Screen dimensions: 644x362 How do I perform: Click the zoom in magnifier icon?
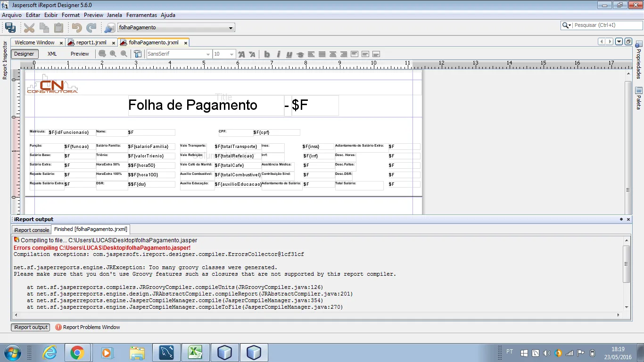(x=113, y=54)
